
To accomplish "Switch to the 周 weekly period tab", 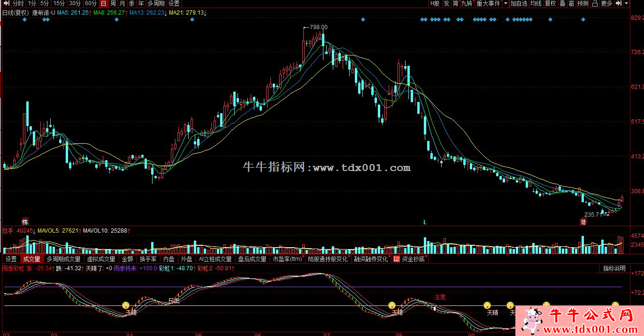I will pos(113,3).
